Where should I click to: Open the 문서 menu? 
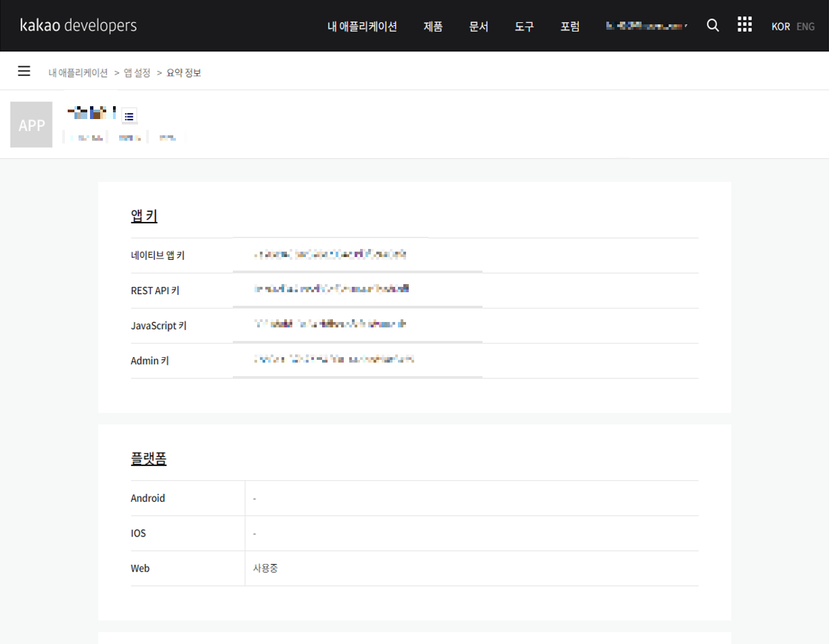point(478,26)
